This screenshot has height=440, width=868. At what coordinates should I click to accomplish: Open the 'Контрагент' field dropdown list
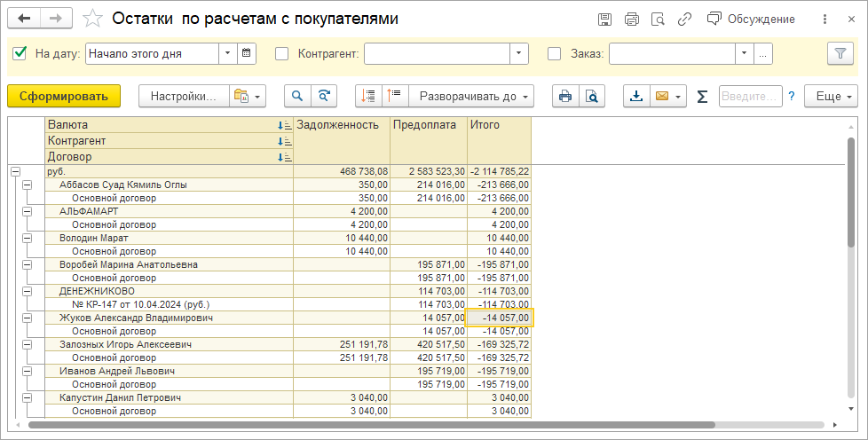click(519, 53)
